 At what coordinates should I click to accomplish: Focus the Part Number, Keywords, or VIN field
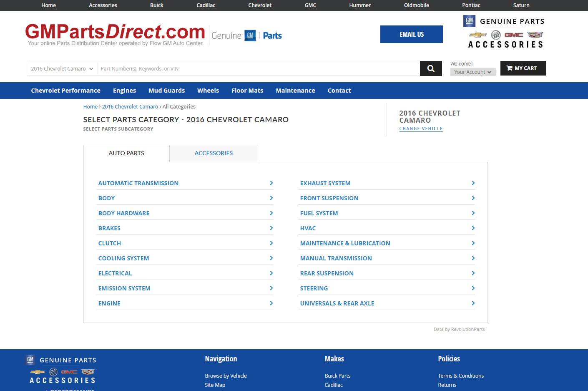pyautogui.click(x=259, y=69)
